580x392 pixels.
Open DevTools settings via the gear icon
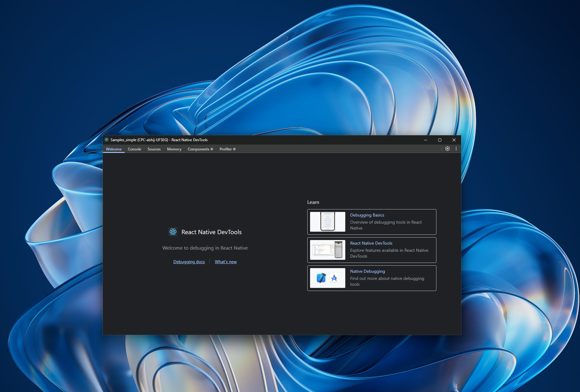coord(447,149)
